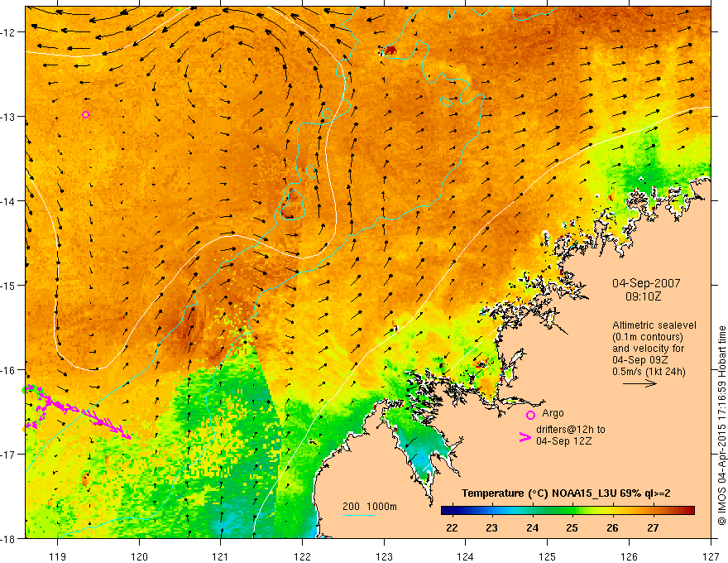Click the date text 04-Sep-2007
Screen dimensions: 728x563
[646, 283]
